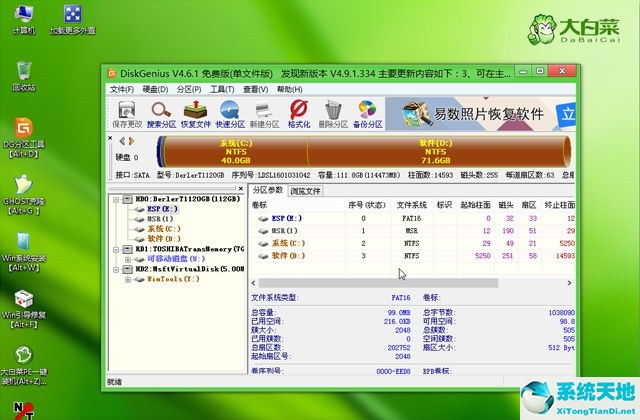Select ESP(E:) in the disk tree

tap(162, 209)
